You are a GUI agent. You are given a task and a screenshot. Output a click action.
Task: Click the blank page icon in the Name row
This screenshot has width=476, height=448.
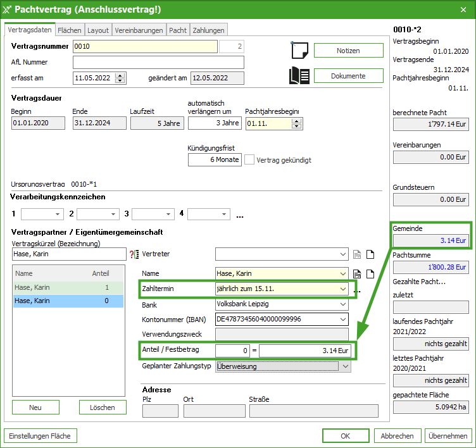[371, 274]
